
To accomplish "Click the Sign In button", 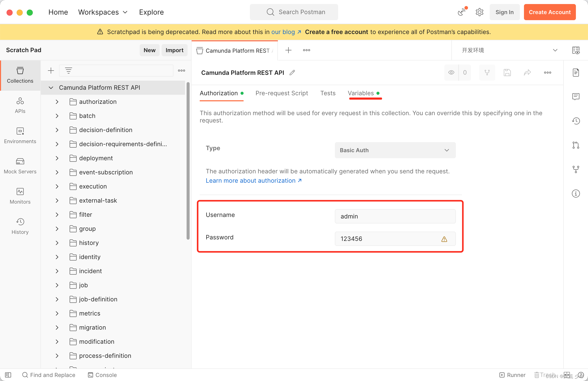I will point(505,12).
